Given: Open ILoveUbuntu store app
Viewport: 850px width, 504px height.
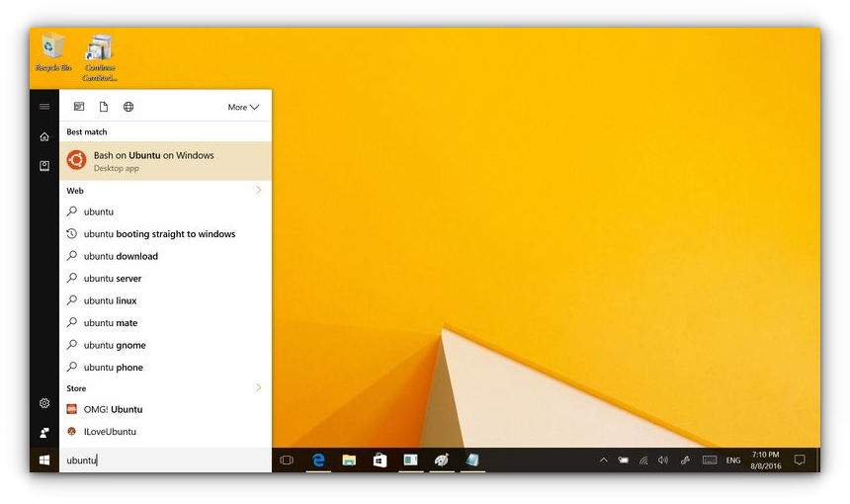Looking at the screenshot, I should pyautogui.click(x=165, y=432).
